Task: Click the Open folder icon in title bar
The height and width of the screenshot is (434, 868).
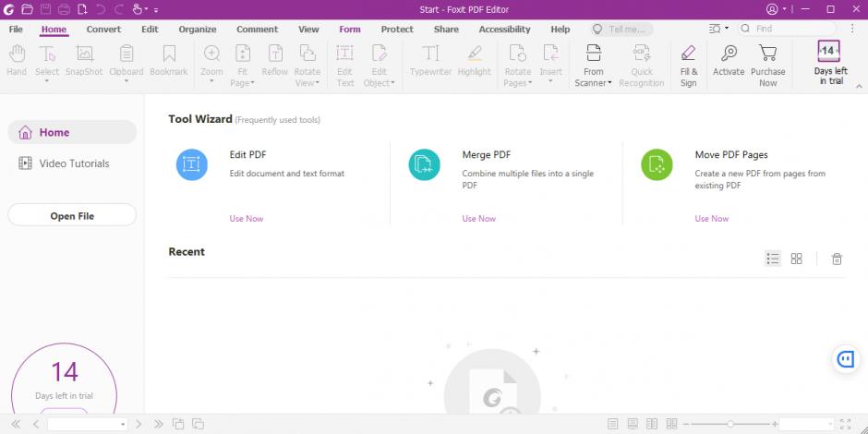Action: coord(27,9)
